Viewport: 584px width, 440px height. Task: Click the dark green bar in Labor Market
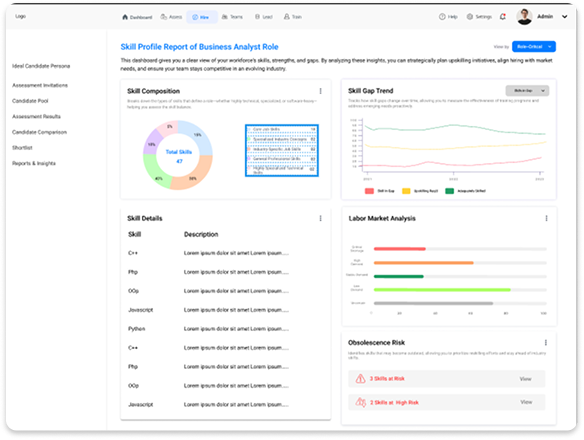point(399,276)
